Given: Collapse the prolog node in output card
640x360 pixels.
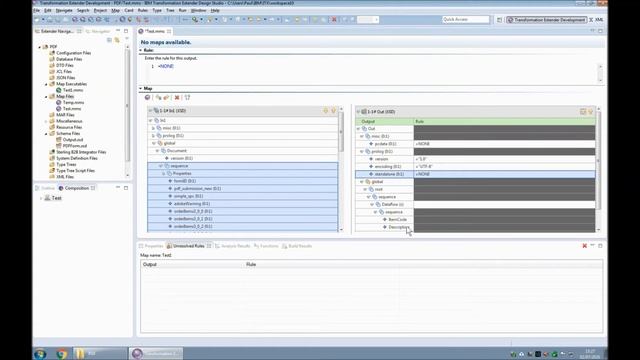Looking at the screenshot, I should click(x=362, y=151).
